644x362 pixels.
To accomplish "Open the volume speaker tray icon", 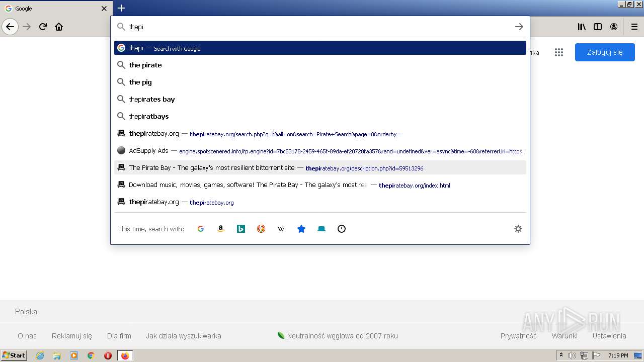I will (572, 355).
